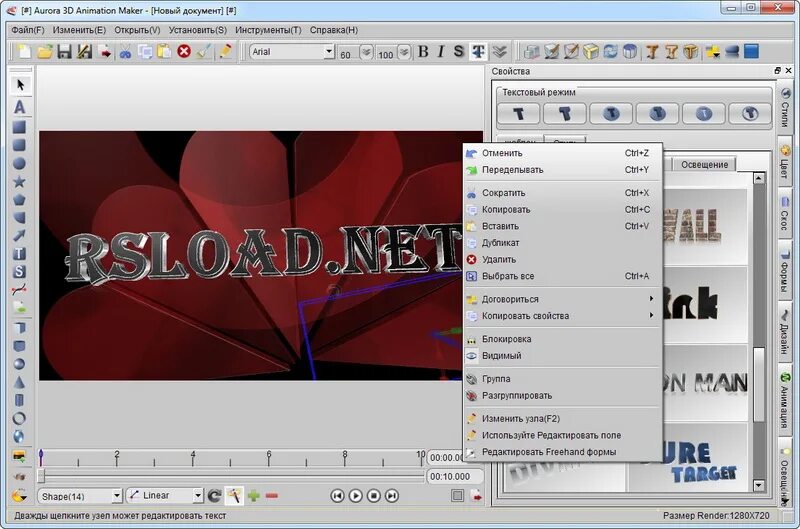The image size is (800, 529).
Task: Click the magic wand icon near timeline
Action: click(234, 495)
